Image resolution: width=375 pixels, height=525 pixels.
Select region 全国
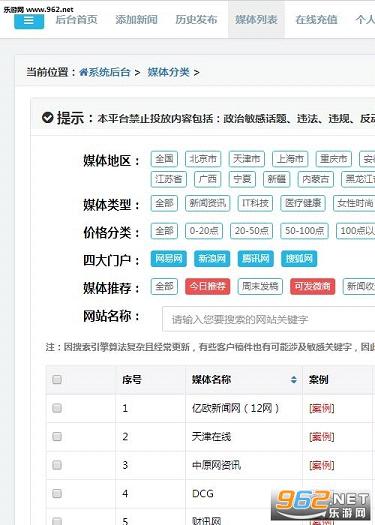tap(164, 159)
